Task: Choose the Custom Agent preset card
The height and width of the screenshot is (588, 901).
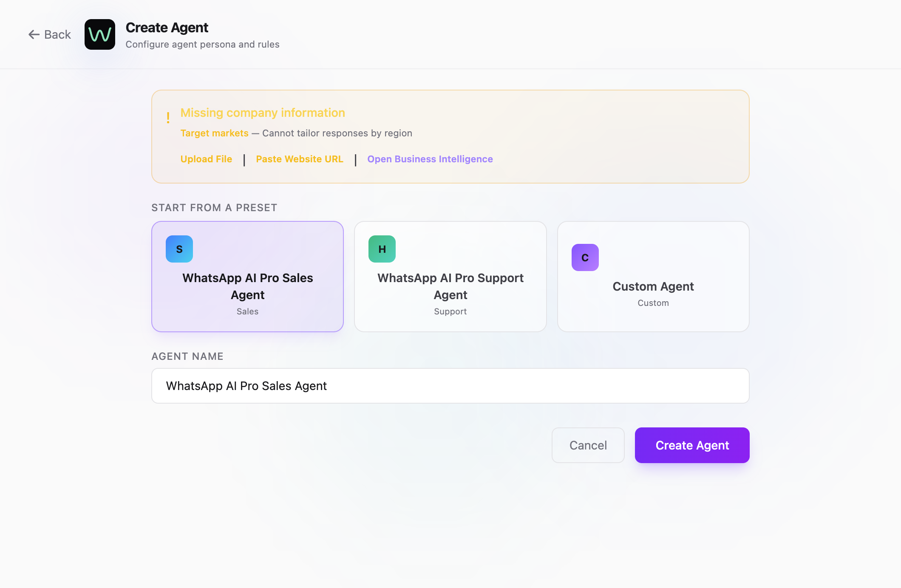Action: (x=653, y=277)
